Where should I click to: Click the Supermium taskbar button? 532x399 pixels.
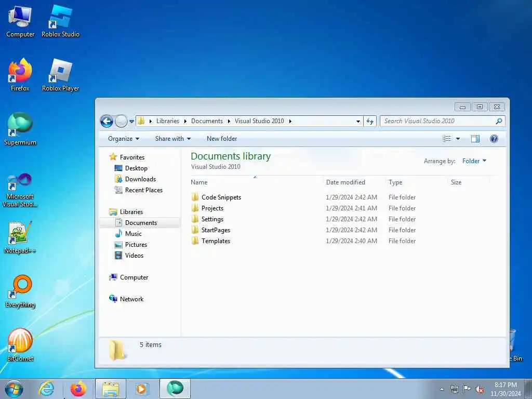click(x=175, y=389)
